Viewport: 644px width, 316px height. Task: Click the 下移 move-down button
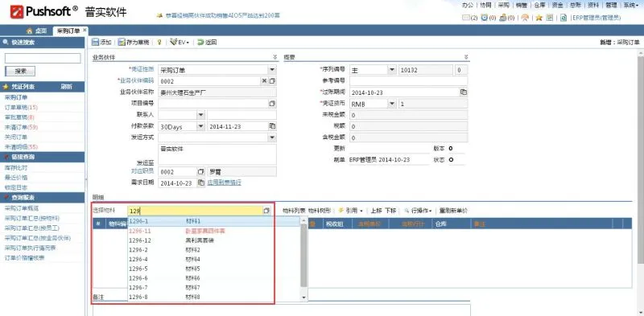(390, 211)
